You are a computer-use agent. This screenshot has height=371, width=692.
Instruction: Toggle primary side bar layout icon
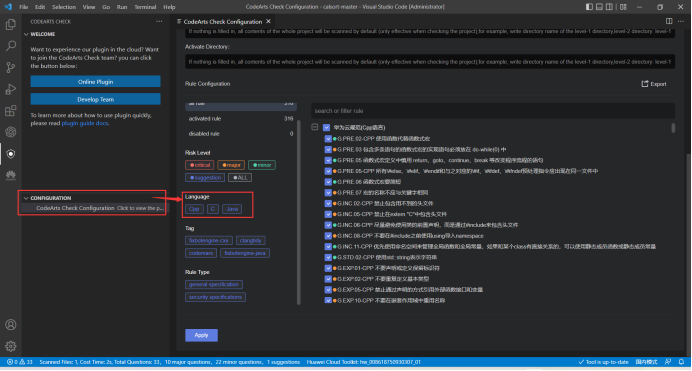(589, 7)
